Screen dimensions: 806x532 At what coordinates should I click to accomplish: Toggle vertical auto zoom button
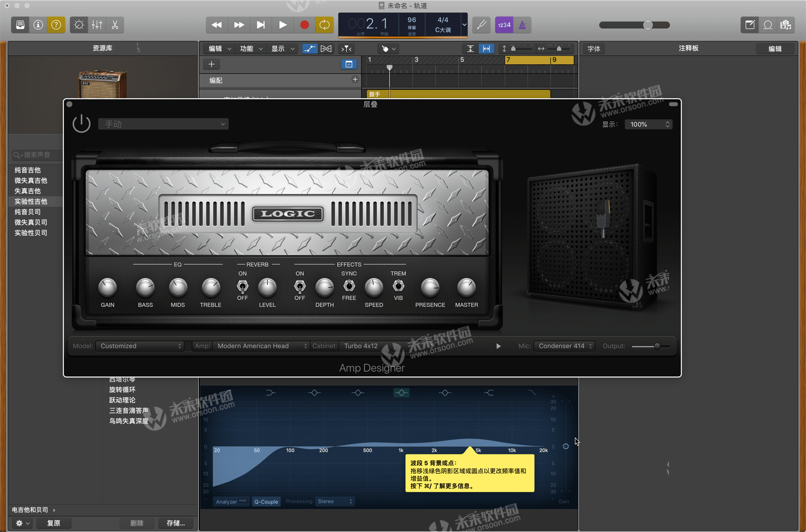coord(470,49)
